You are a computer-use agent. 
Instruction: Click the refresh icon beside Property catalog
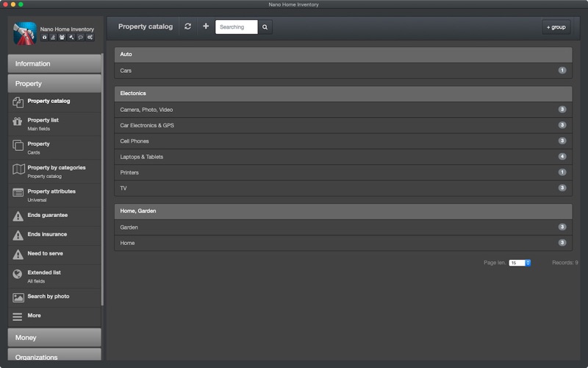(188, 26)
